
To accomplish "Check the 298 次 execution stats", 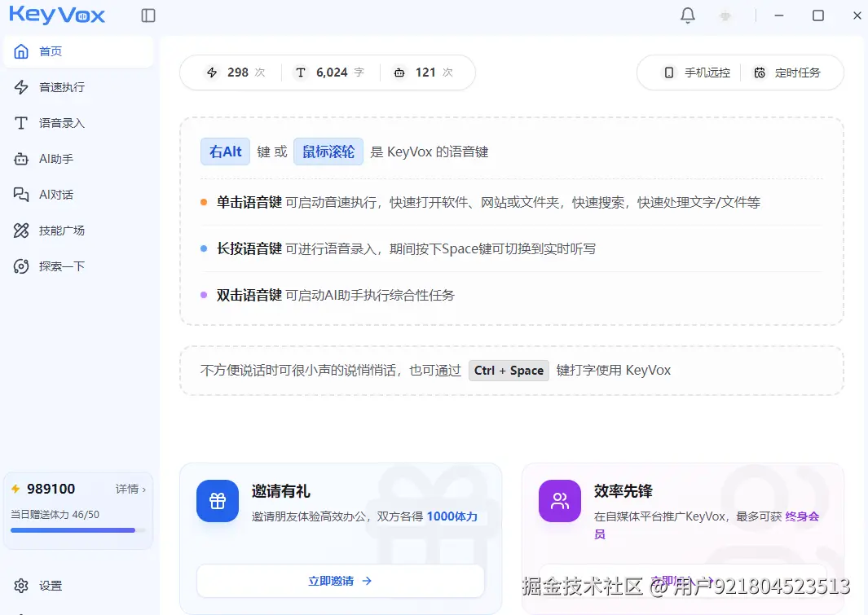I will (x=235, y=72).
